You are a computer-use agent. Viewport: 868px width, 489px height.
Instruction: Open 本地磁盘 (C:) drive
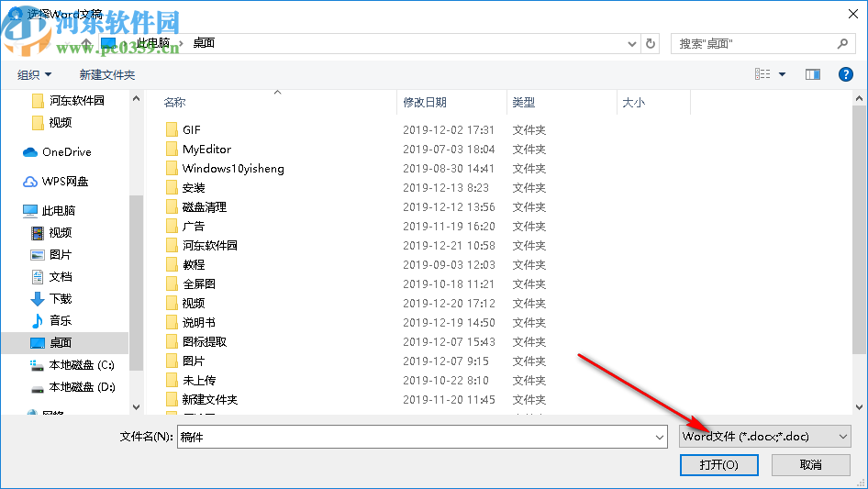coord(72,365)
